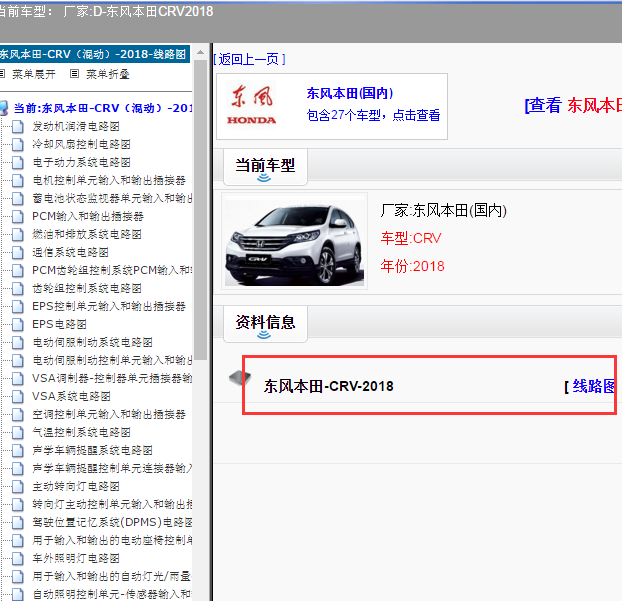The width and height of the screenshot is (622, 601).
Task: Click document icon beside 冷却风扇控制电路图
Action: pos(17,144)
